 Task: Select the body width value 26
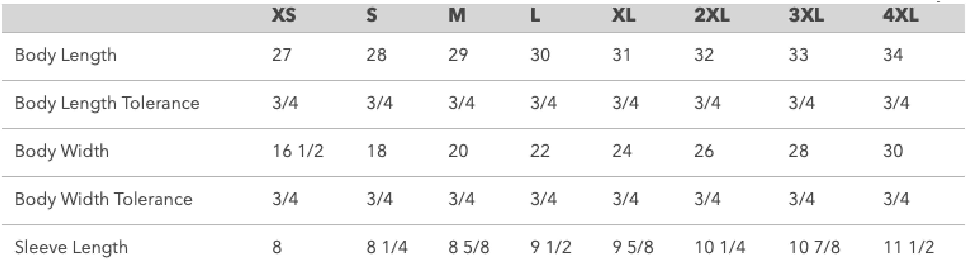point(704,151)
